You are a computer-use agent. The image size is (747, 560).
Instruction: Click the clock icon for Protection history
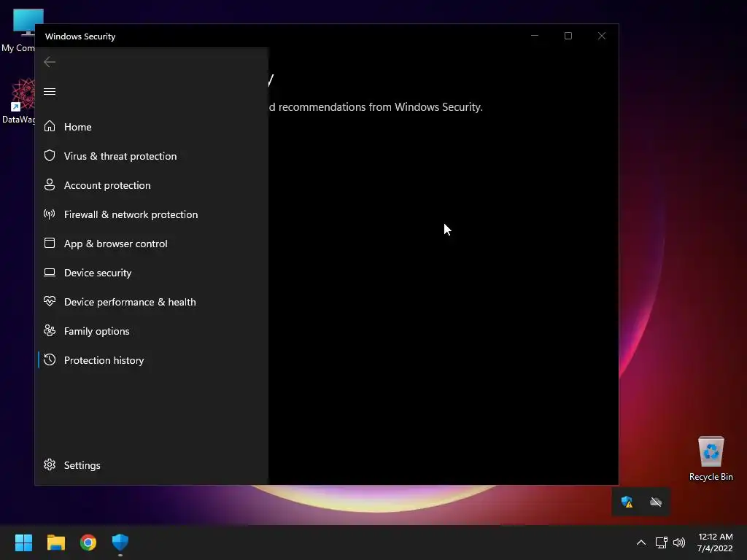click(50, 360)
